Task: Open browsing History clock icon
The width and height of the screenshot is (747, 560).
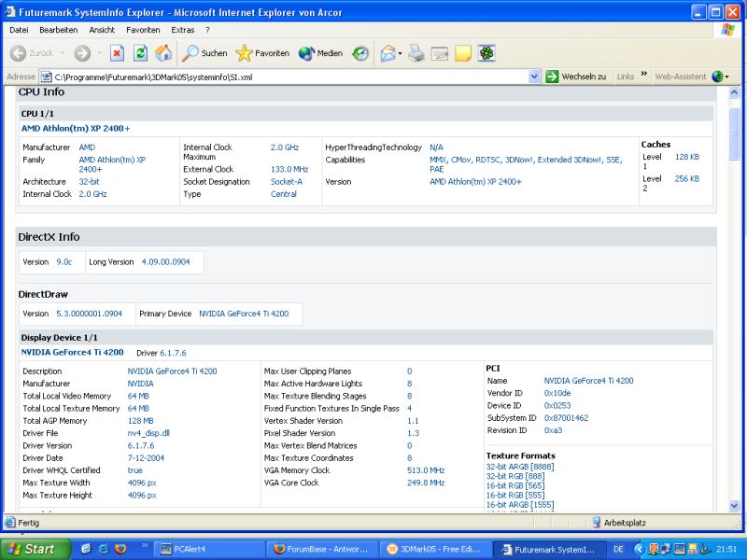Action: pyautogui.click(x=360, y=53)
